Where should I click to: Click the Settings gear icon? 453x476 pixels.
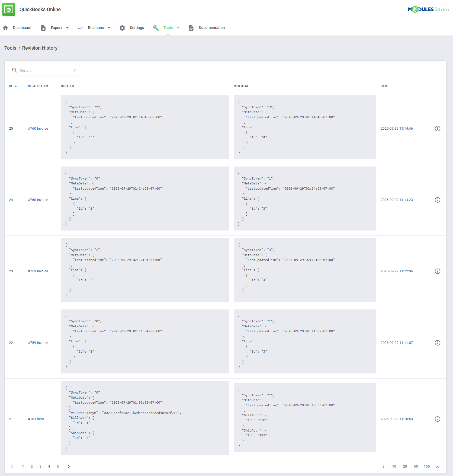coord(122,28)
